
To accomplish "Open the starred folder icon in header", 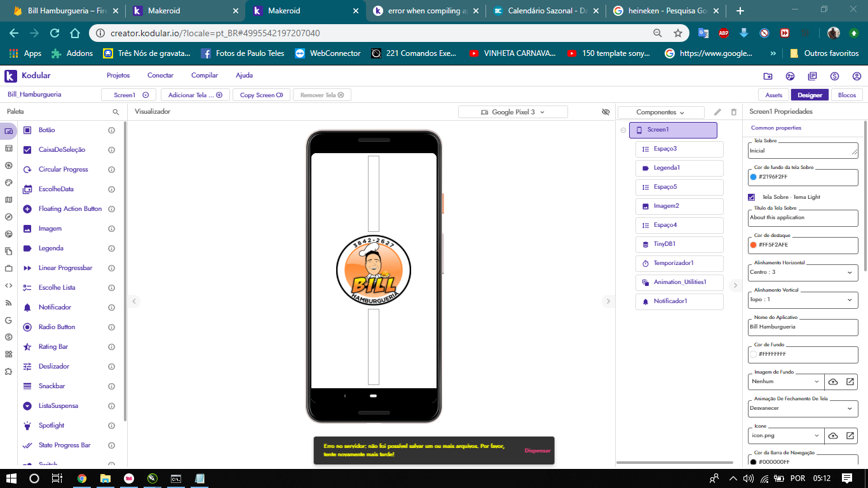I will pyautogui.click(x=768, y=76).
